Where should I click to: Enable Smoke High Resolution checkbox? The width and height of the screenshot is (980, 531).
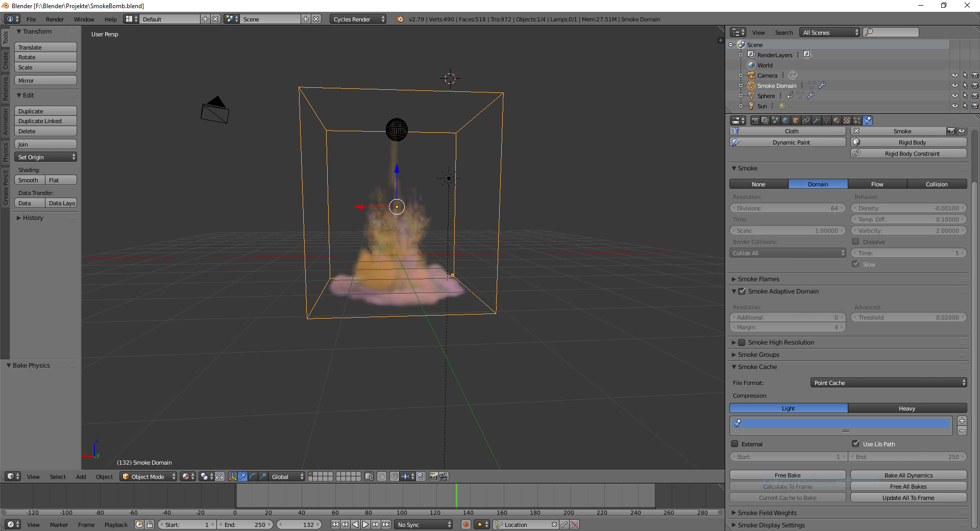(742, 343)
